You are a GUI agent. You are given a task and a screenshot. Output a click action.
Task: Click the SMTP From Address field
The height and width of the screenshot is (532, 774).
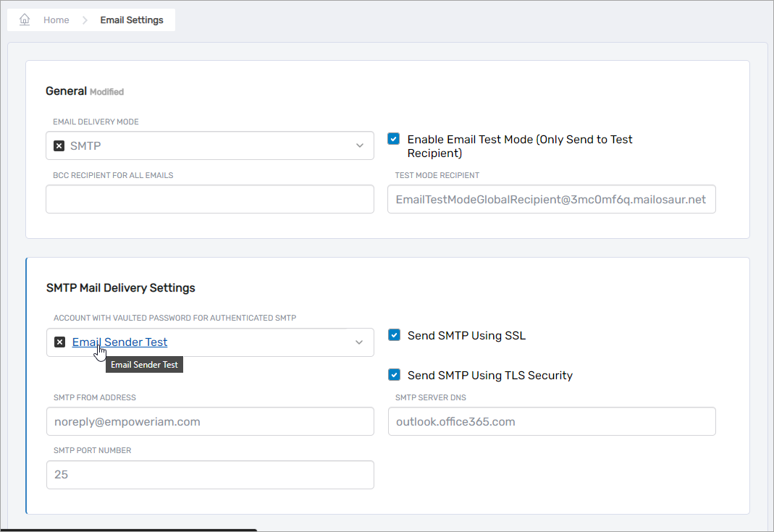coord(209,421)
